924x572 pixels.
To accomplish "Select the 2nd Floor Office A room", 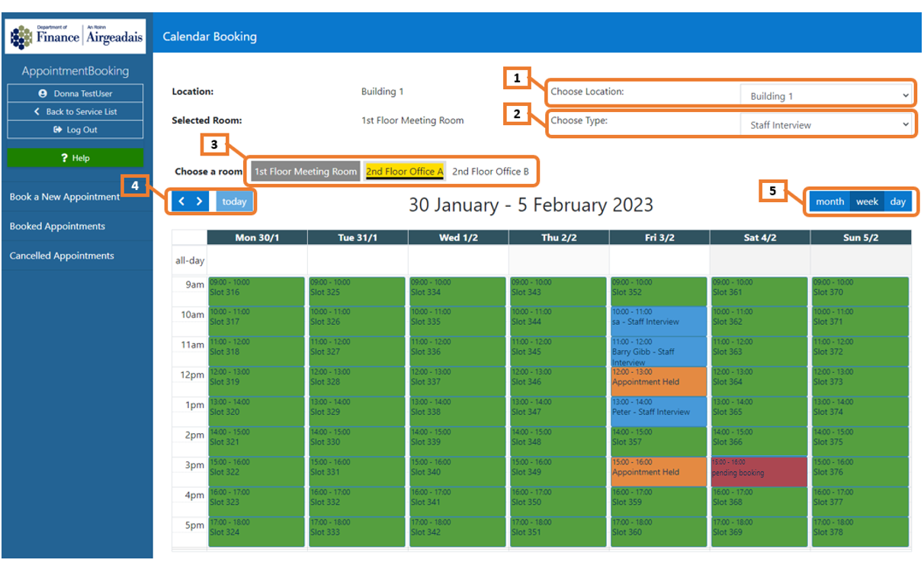I will tap(404, 172).
